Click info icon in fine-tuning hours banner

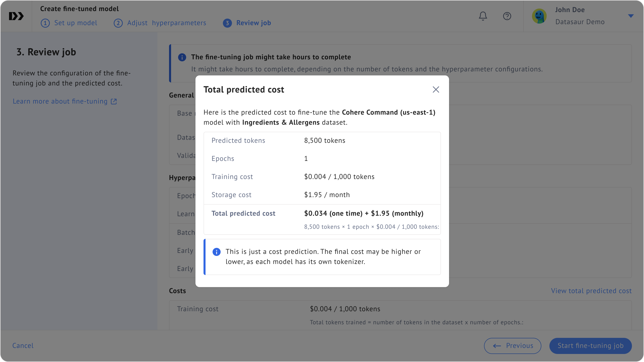click(x=182, y=57)
